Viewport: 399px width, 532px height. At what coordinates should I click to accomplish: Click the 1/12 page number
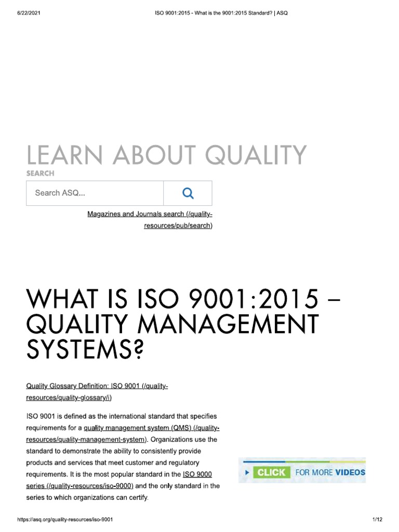pos(377,520)
